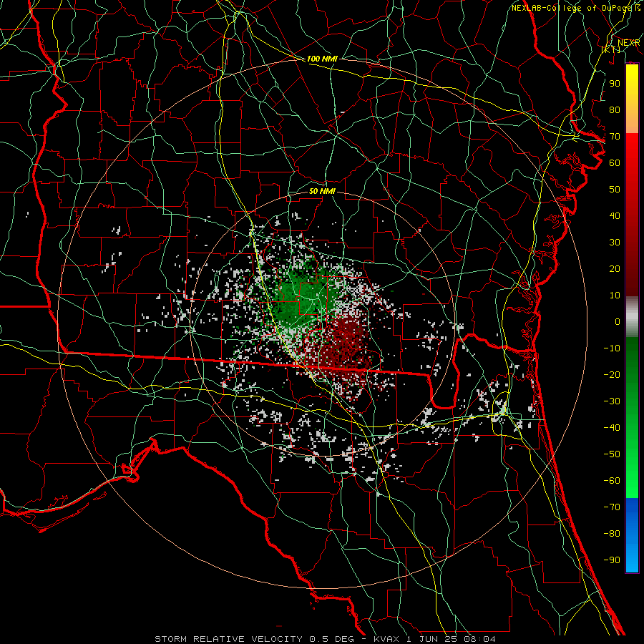Click the 80 value on velocity scale
The image size is (644, 644).
pyautogui.click(x=615, y=110)
